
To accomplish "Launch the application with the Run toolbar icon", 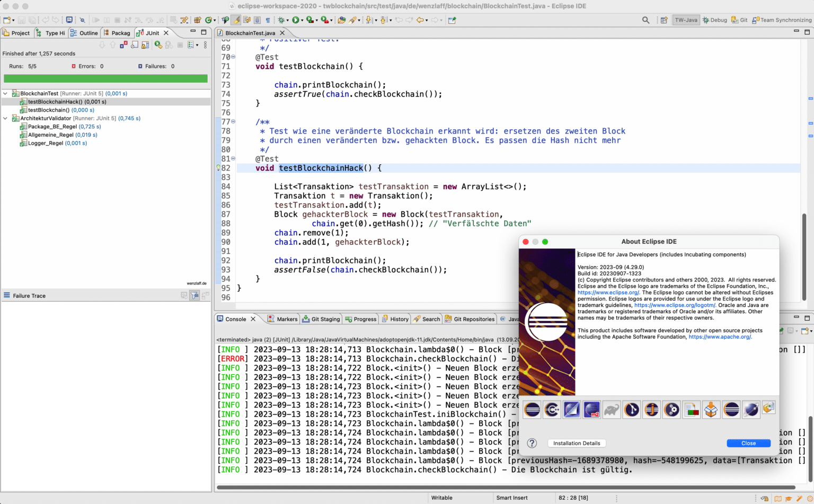I will pos(296,20).
